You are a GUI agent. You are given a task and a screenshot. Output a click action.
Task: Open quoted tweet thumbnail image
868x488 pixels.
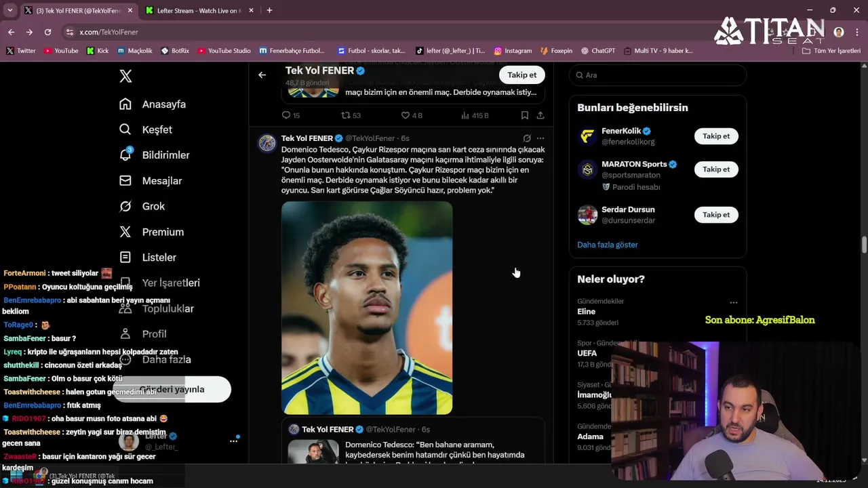point(313,453)
